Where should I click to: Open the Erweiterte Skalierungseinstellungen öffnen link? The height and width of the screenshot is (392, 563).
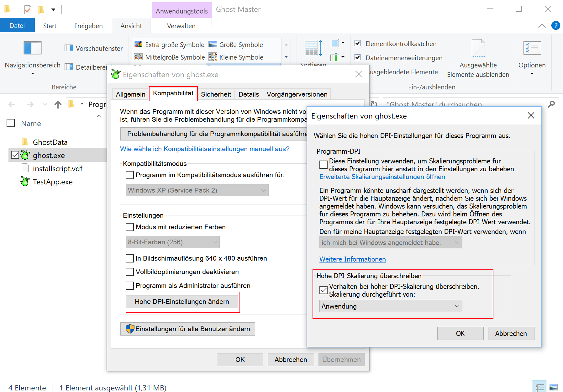pos(382,177)
